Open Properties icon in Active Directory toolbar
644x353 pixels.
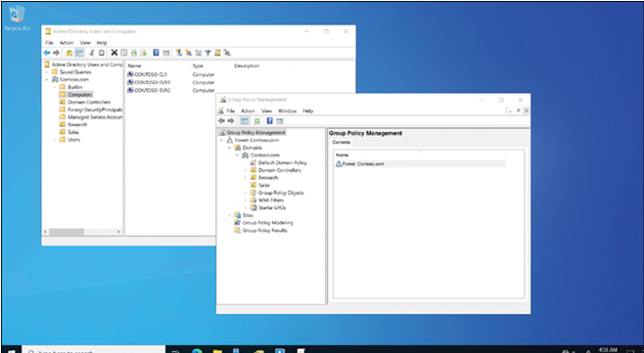point(123,53)
